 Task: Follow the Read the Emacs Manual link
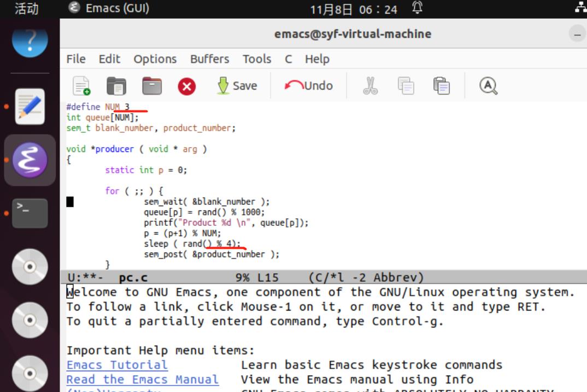pos(143,379)
